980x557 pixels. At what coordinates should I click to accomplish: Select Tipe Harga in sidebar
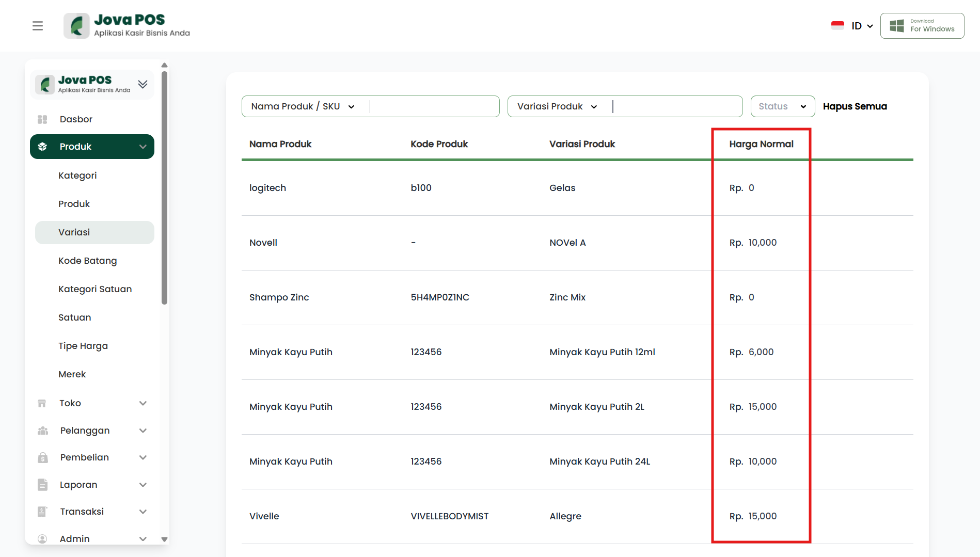pyautogui.click(x=83, y=346)
